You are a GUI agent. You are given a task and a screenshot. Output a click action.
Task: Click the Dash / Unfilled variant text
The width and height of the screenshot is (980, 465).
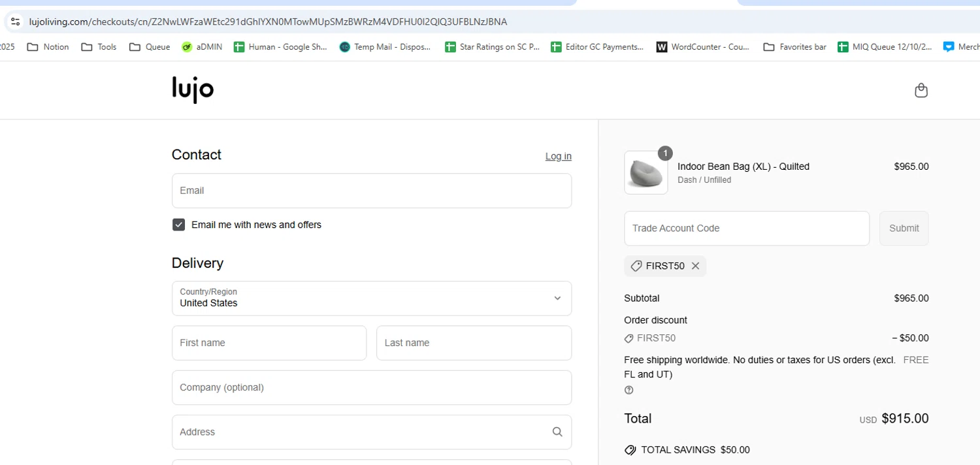coord(704,180)
